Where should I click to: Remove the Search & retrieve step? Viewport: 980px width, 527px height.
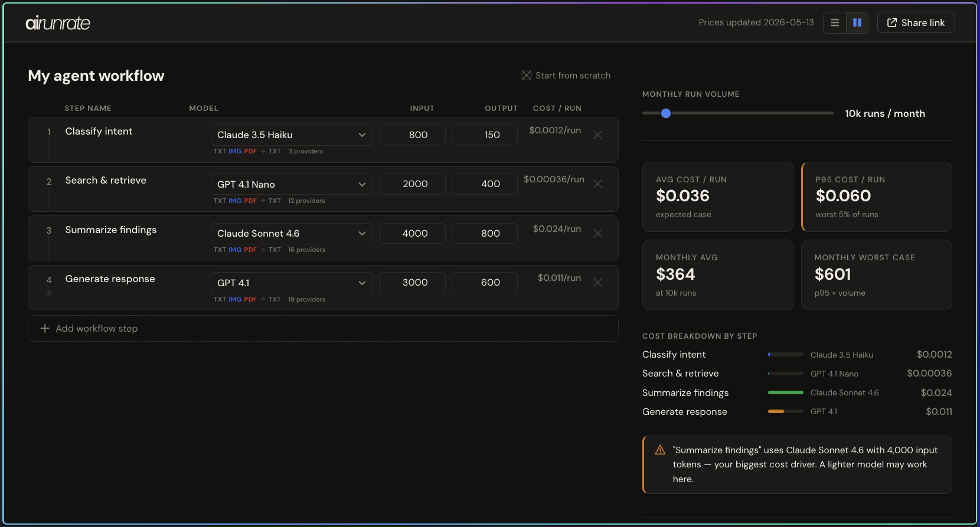click(x=597, y=184)
